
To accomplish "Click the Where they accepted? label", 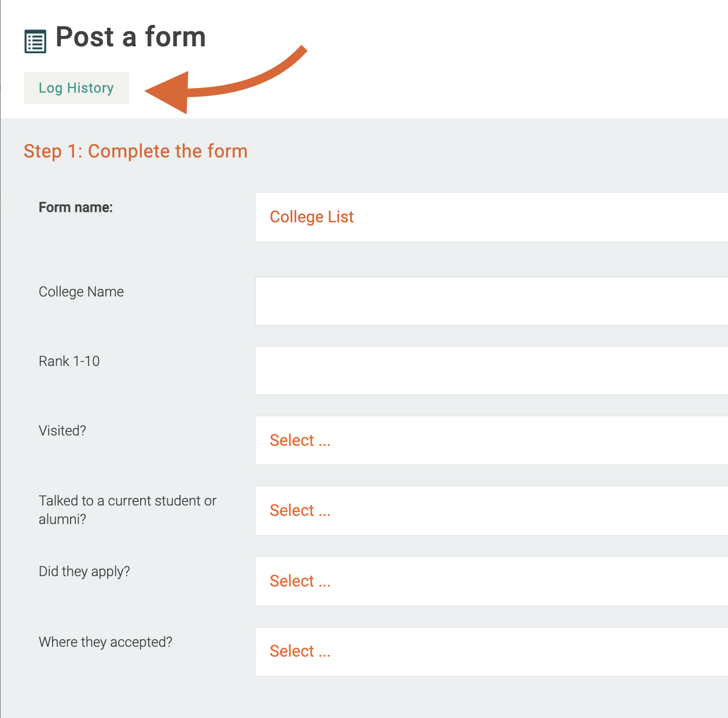I will pyautogui.click(x=105, y=642).
